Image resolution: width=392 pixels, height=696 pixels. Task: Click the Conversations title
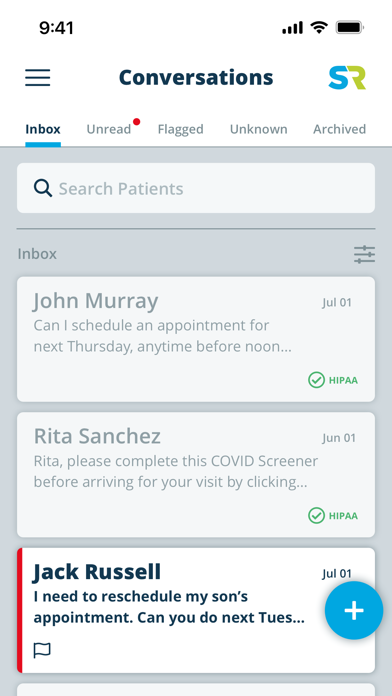coord(196,78)
